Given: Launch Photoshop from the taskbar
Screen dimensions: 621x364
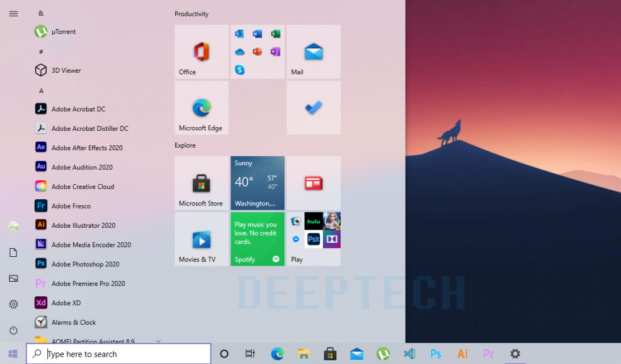Looking at the screenshot, I should tap(435, 354).
